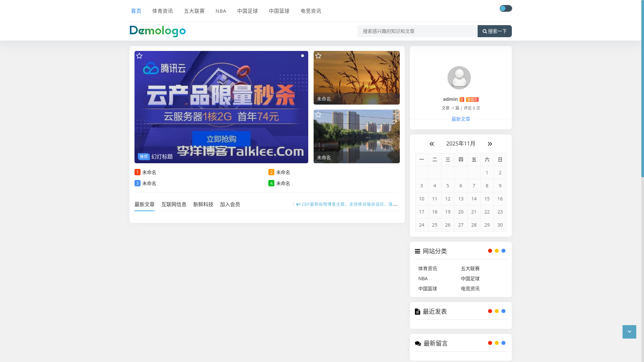Open 电竞资讯 in sidebar categories
Viewport: 644px width, 362px height.
click(470, 289)
